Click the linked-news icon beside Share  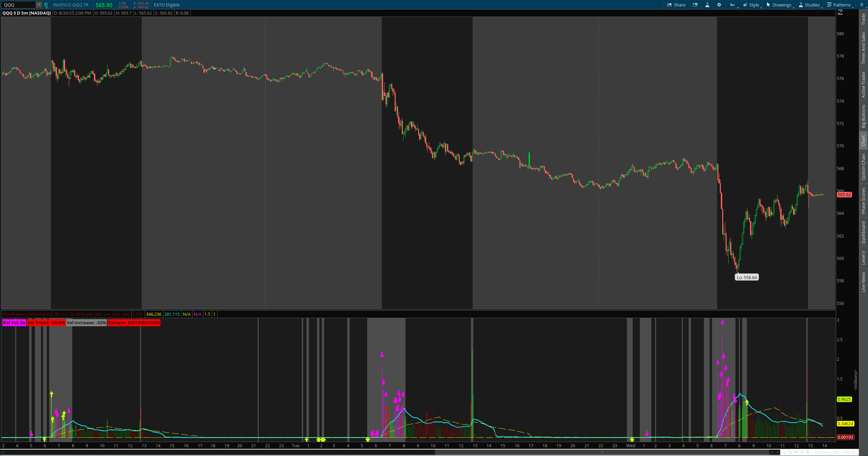coord(695,5)
